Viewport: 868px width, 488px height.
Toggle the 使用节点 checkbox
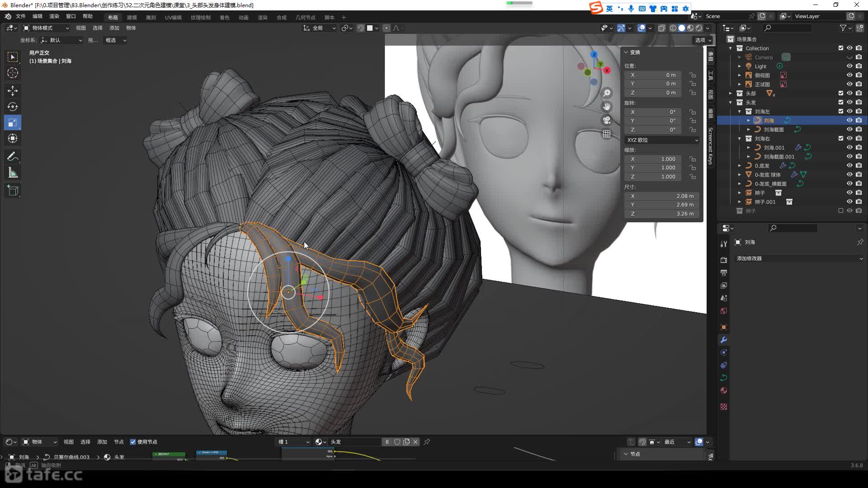point(133,442)
